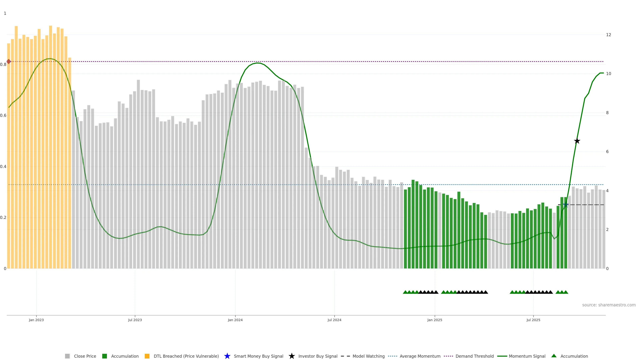The height and width of the screenshot is (362, 644).
Task: Toggle DTL Breached legend entry
Action: tap(186, 356)
